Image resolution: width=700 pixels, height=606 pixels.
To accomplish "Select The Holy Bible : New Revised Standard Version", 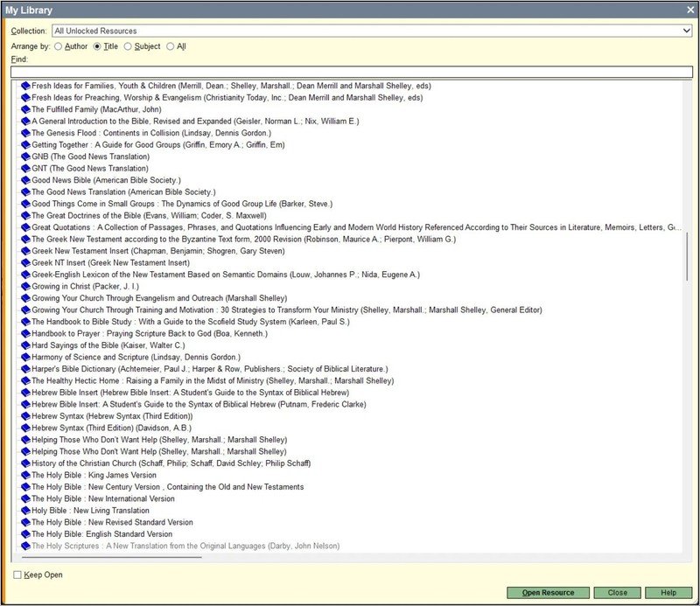I will pos(112,522).
